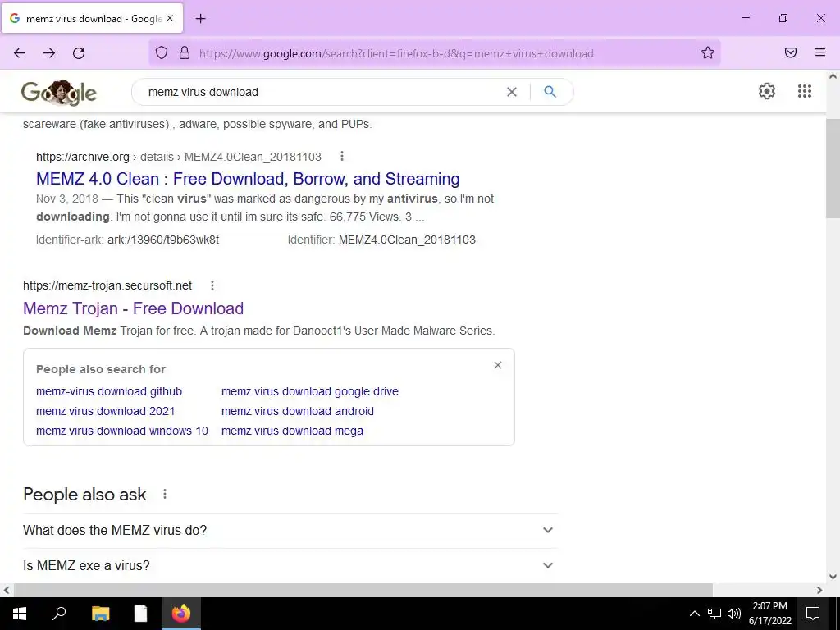This screenshot has height=630, width=840.
Task: Go to Google home via the logo
Action: tap(59, 92)
